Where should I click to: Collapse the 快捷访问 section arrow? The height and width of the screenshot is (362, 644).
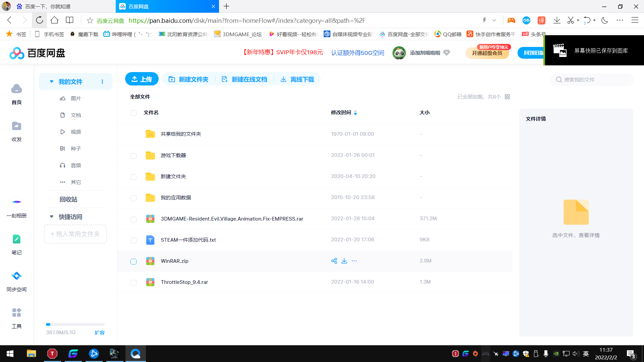[52, 217]
